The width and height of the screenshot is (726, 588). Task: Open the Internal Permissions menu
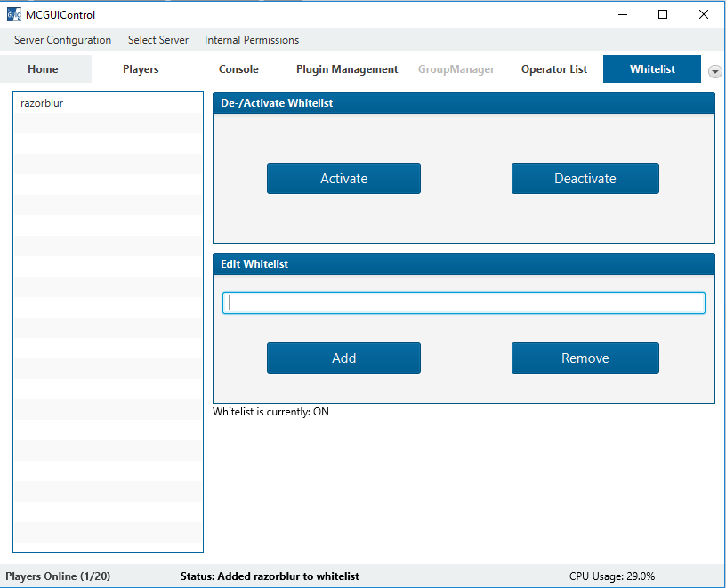[251, 40]
